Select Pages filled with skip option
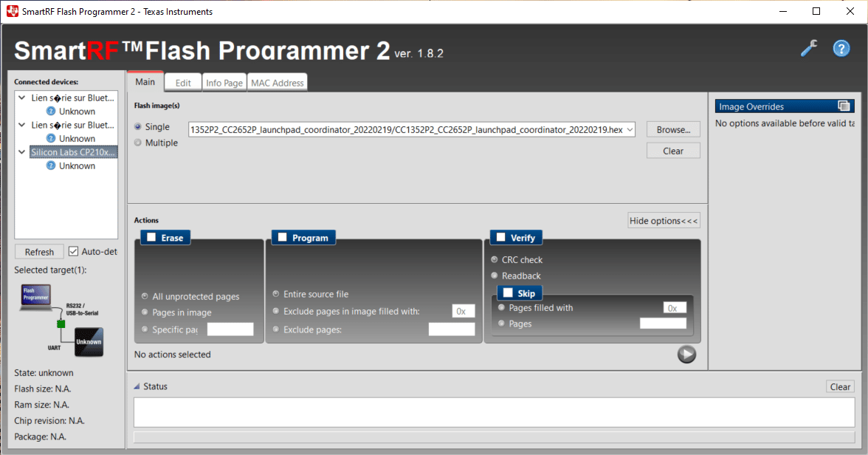This screenshot has width=868, height=455. (x=502, y=307)
